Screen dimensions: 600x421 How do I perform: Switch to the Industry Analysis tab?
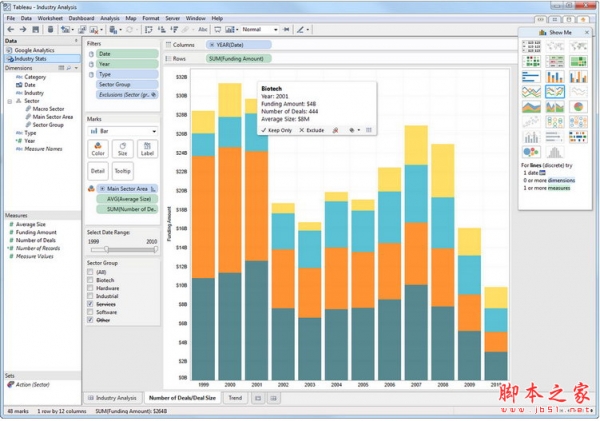tap(112, 398)
